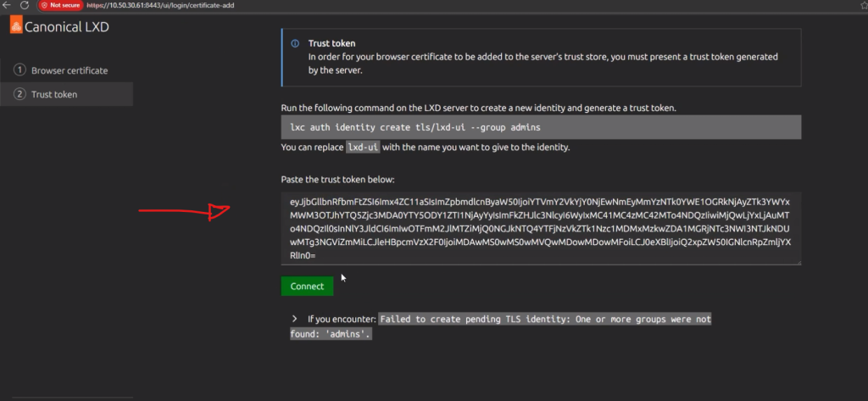Screen dimensions: 868x401
Task: Click the browser back arrow
Action: pos(6,5)
